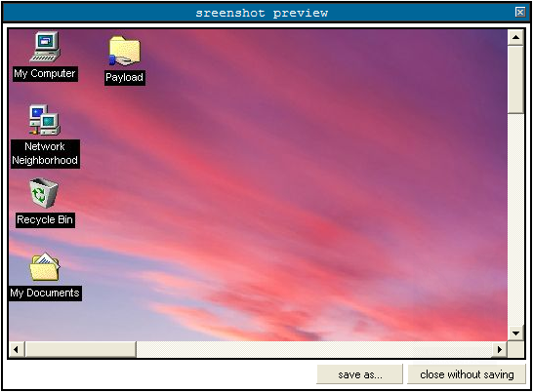Image resolution: width=533 pixels, height=392 pixels.
Task: Click the 'Recycle Bin' text label
Action: click(45, 220)
